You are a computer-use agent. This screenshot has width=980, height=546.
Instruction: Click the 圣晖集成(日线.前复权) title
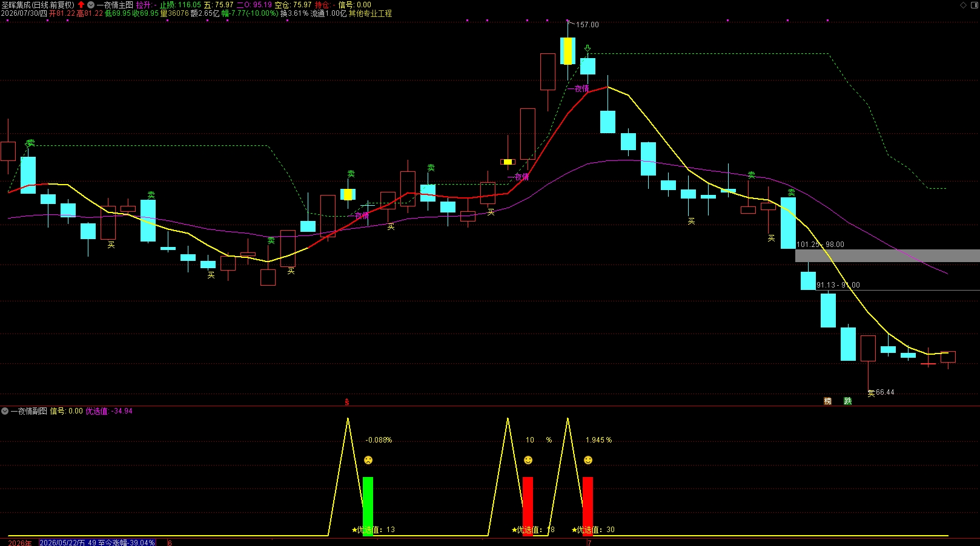[38, 5]
